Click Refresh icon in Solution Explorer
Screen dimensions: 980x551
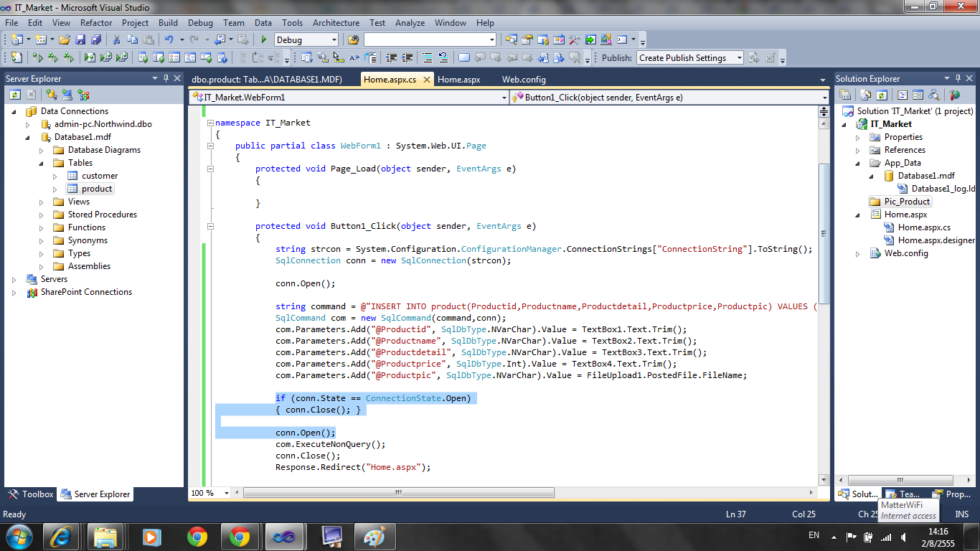[882, 94]
